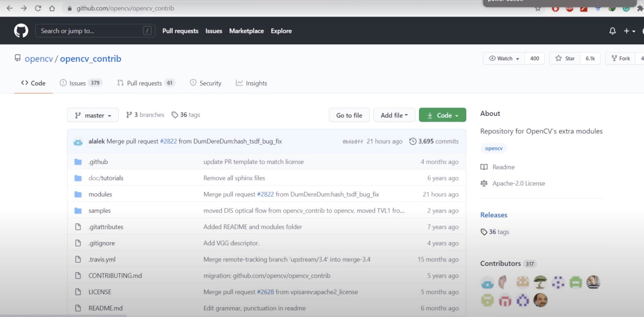644x317 pixels.
Task: Open the Insights tab
Action: [251, 83]
